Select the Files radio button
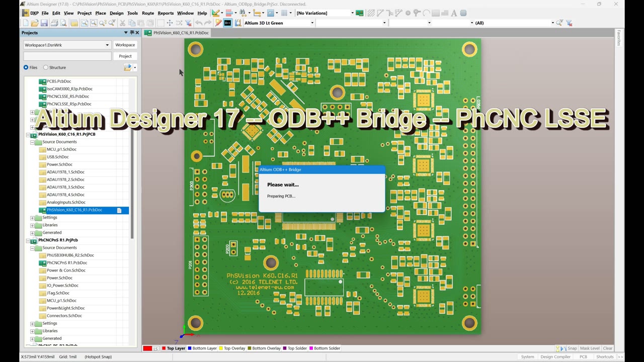 point(26,67)
